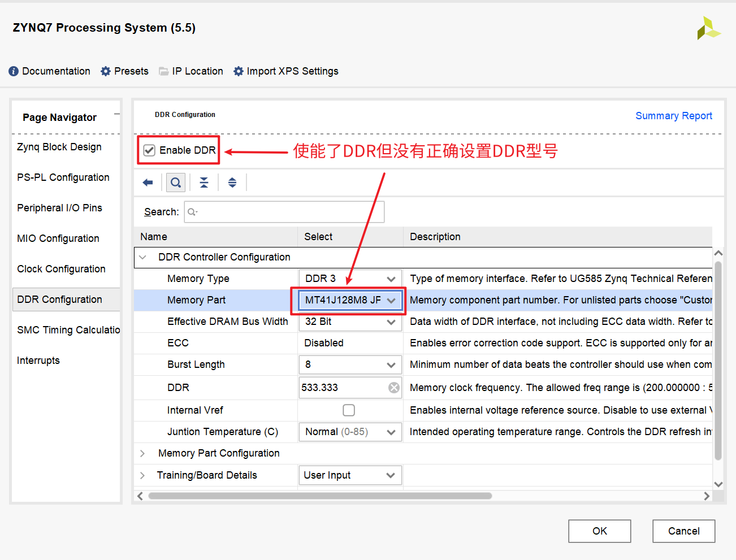This screenshot has height=560, width=736.
Task: Select the Juntion Temperature (C) label
Action: coord(223,432)
